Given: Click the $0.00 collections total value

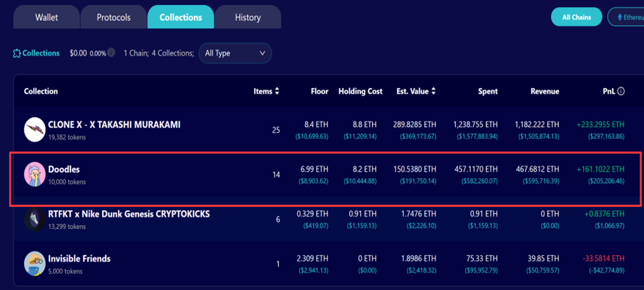Looking at the screenshot, I should point(78,53).
